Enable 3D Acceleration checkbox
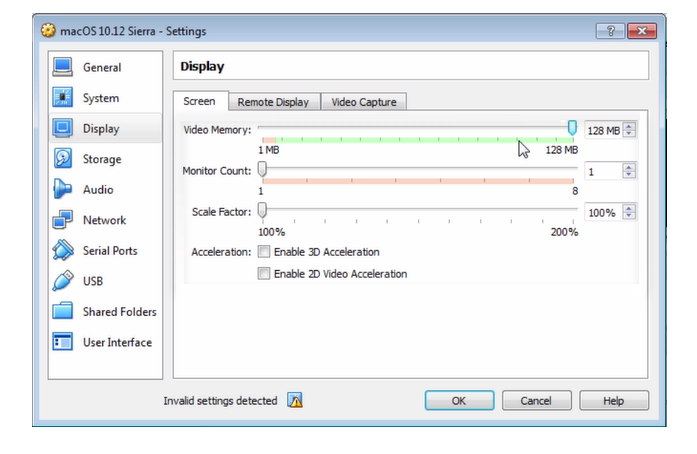The width and height of the screenshot is (697, 454). 264,252
